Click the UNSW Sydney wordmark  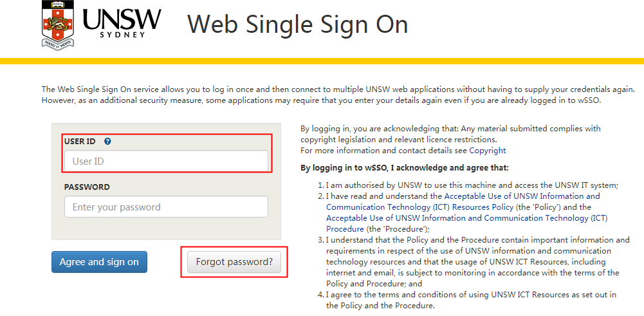[122, 23]
